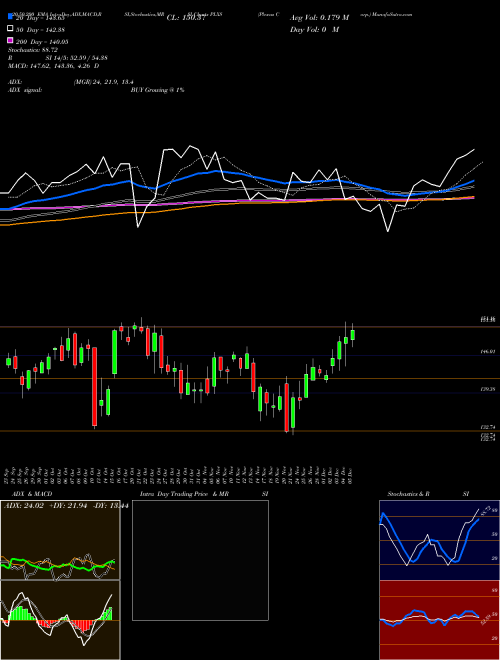Click the 'Day Vol: 0 M' value
Viewport: 500px width, 660px height.
pos(314,29)
